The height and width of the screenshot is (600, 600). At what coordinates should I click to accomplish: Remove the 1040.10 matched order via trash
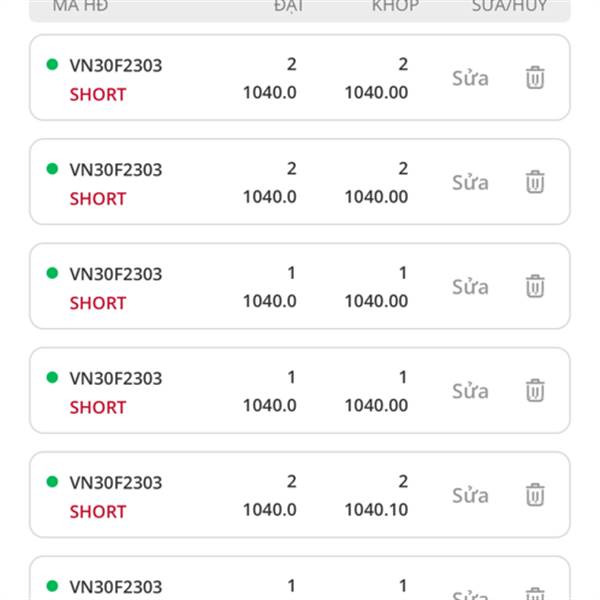coord(535,495)
